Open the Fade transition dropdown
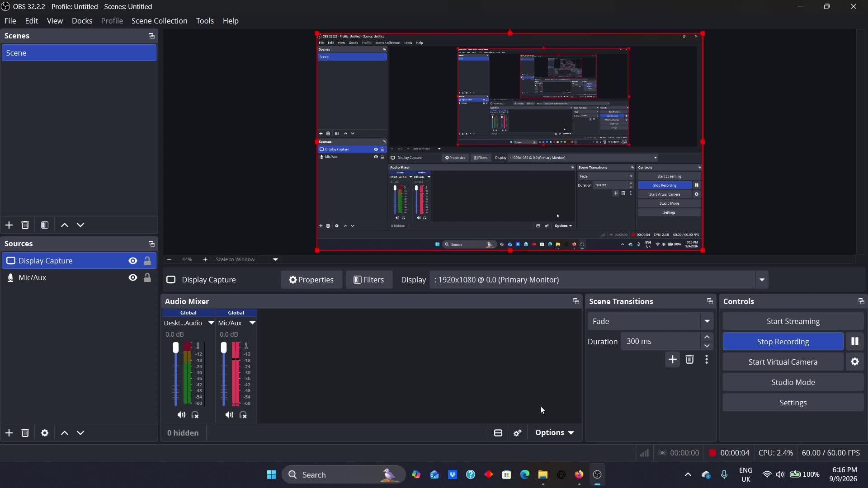Screen dimensions: 868x488 click(650, 321)
